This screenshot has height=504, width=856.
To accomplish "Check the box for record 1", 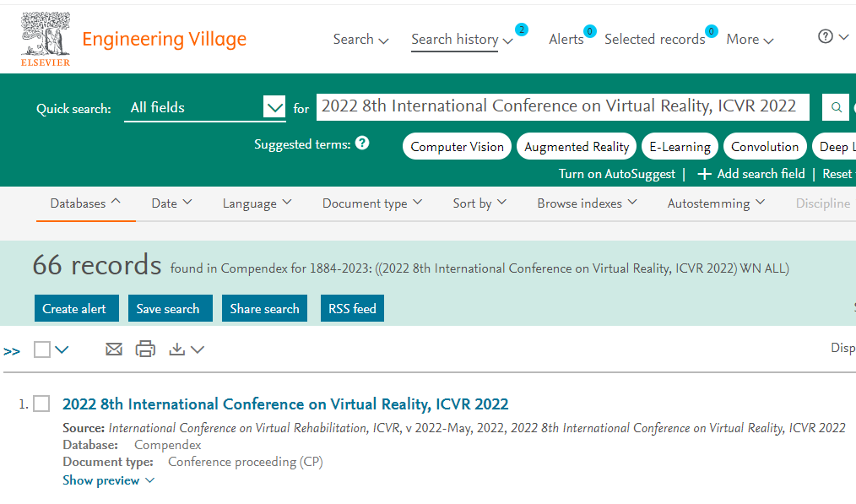I will pyautogui.click(x=41, y=404).
